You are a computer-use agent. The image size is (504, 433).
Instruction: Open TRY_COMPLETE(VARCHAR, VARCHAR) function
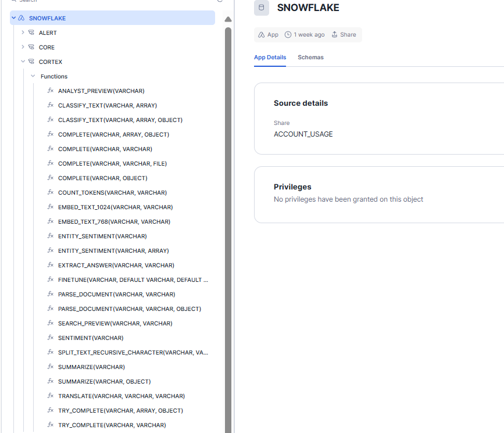(112, 425)
